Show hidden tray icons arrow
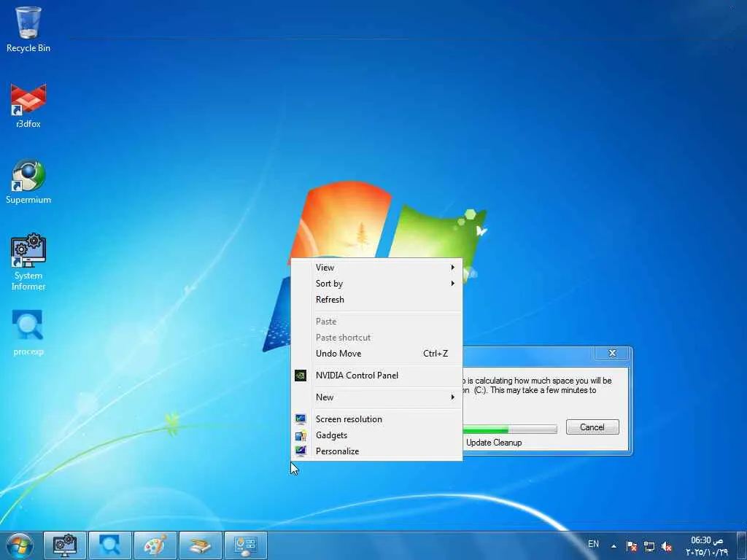This screenshot has height=560, width=747. 614,546
